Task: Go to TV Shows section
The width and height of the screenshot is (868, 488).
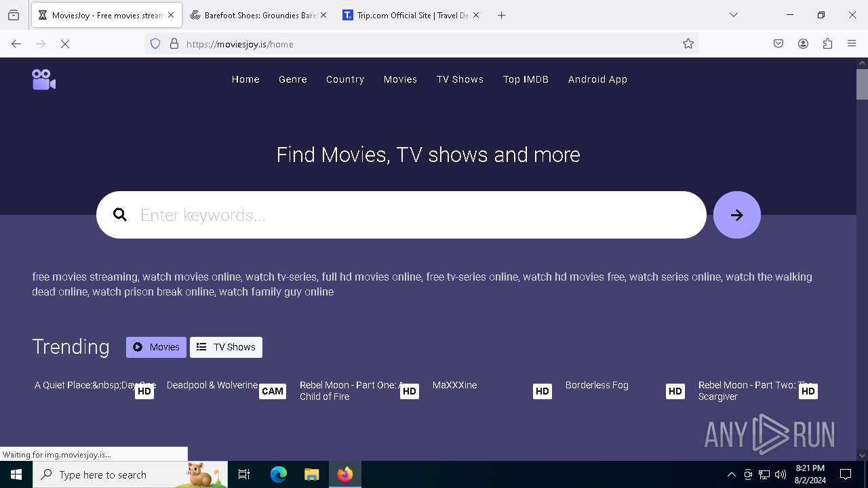Action: pos(460,79)
